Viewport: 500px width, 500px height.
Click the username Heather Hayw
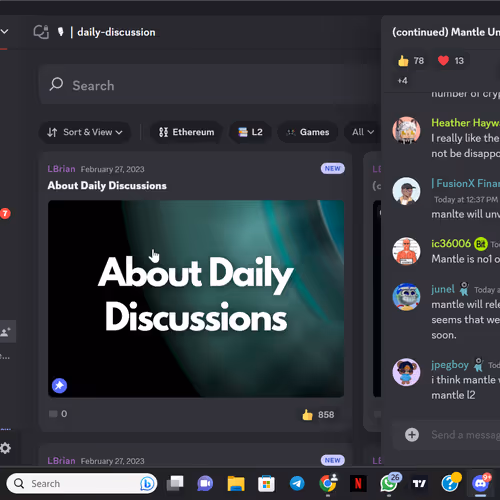coord(466,123)
